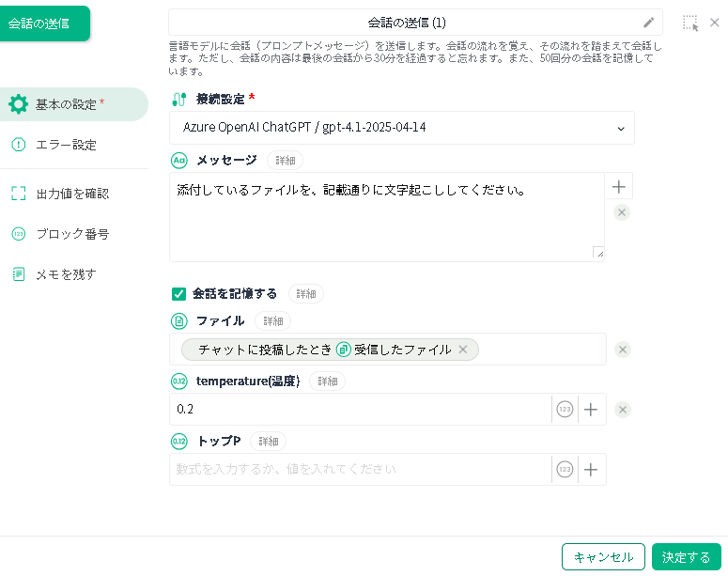Click the dotted selection cursor icon
This screenshot has height=576, width=728.
coord(690,23)
